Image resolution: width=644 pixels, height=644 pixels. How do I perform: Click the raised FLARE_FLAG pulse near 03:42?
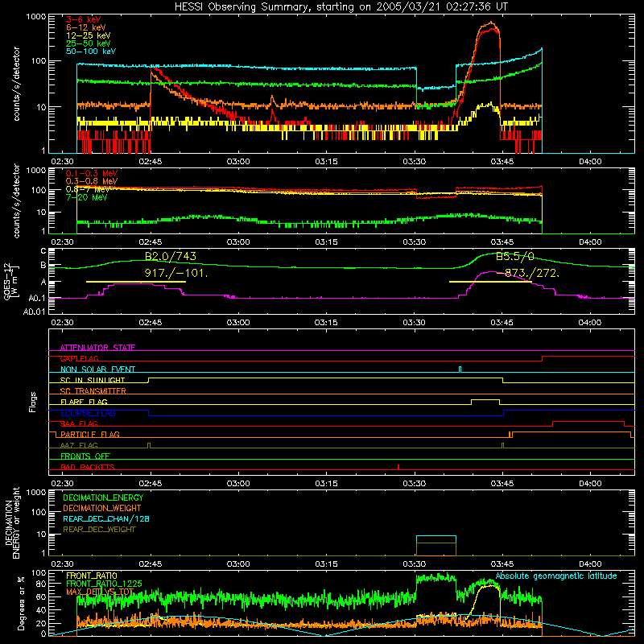tap(485, 402)
